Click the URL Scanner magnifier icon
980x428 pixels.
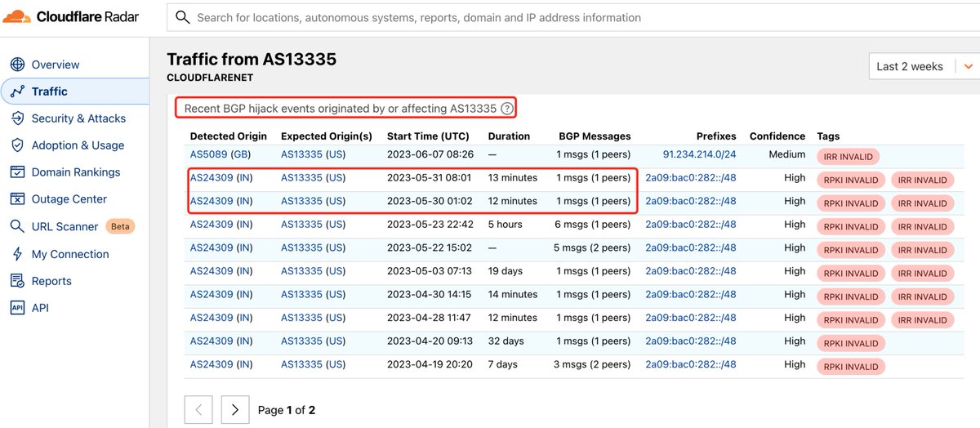pos(17,226)
